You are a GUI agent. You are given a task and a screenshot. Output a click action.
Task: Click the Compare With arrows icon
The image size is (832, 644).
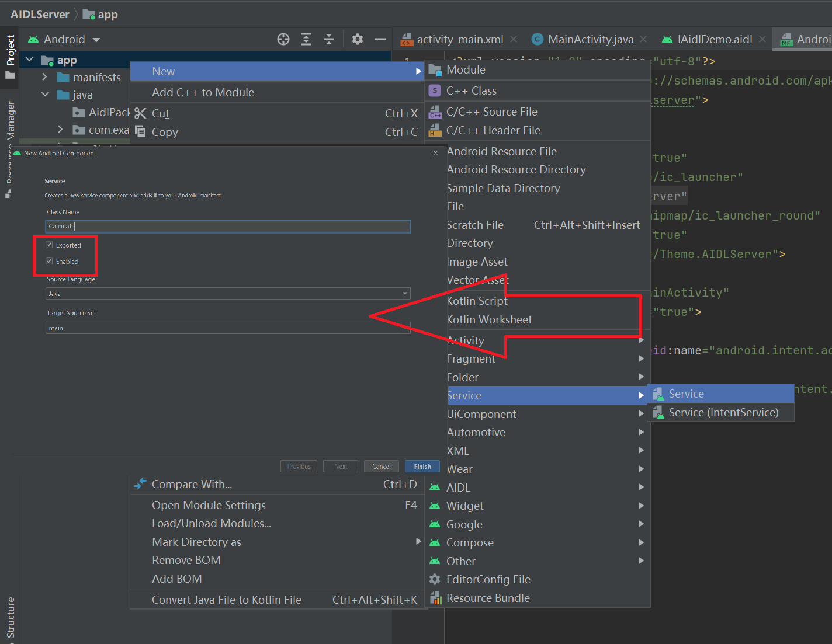(140, 484)
